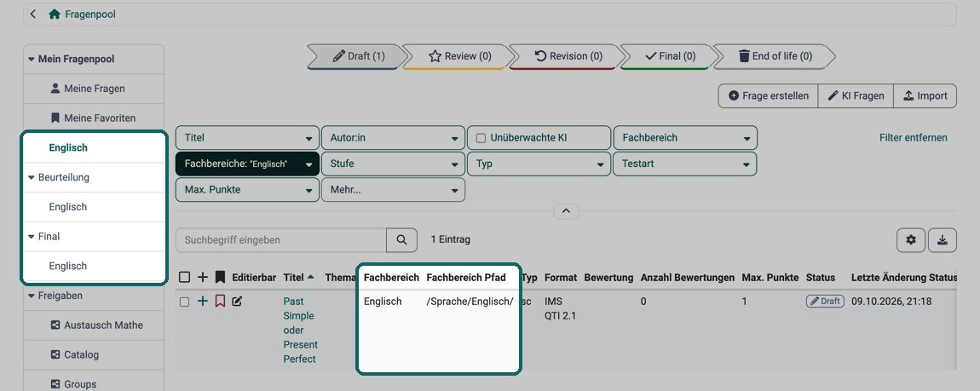Bookmark the Past Simple question as favorite
980x391 pixels.
coord(220,302)
